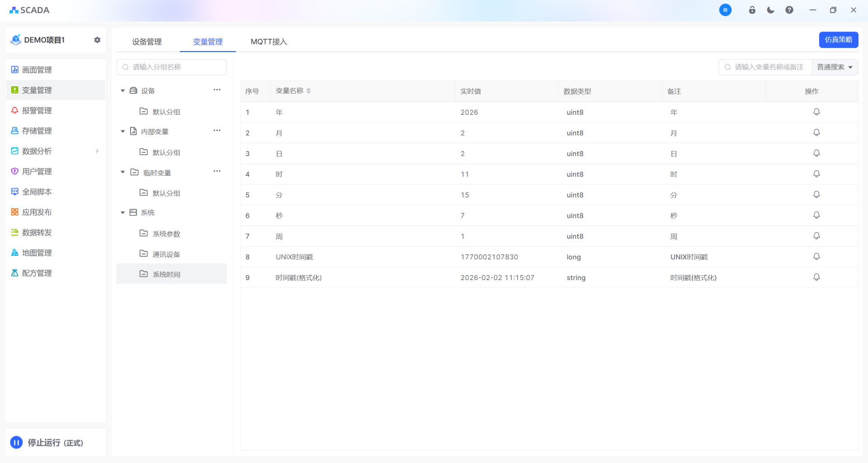Open 报警管理 in the sidebar
The height and width of the screenshot is (463, 868).
coord(37,110)
